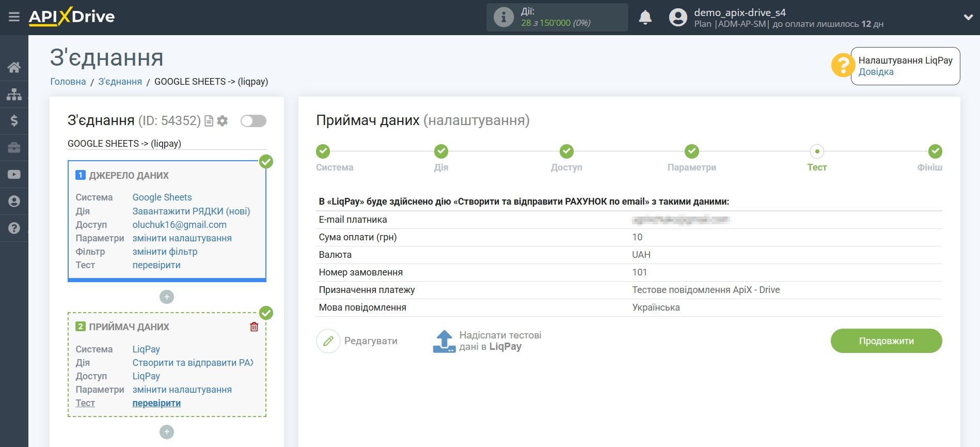Click the Редагувати pencil icon

pyautogui.click(x=328, y=341)
